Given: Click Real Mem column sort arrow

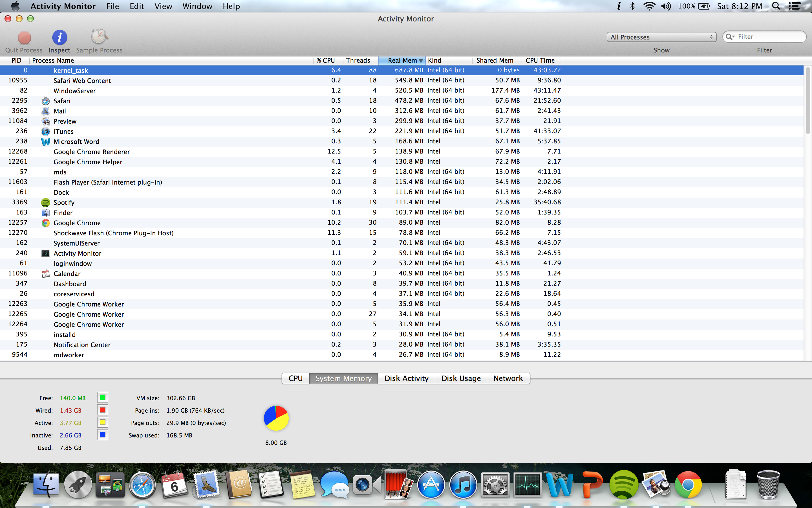Looking at the screenshot, I should pos(421,61).
